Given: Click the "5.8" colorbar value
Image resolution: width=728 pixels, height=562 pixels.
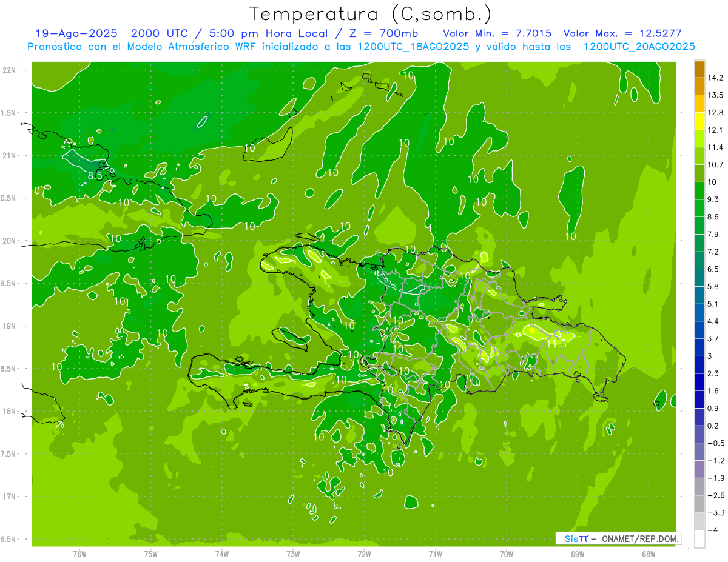Looking at the screenshot, I should (x=713, y=286).
